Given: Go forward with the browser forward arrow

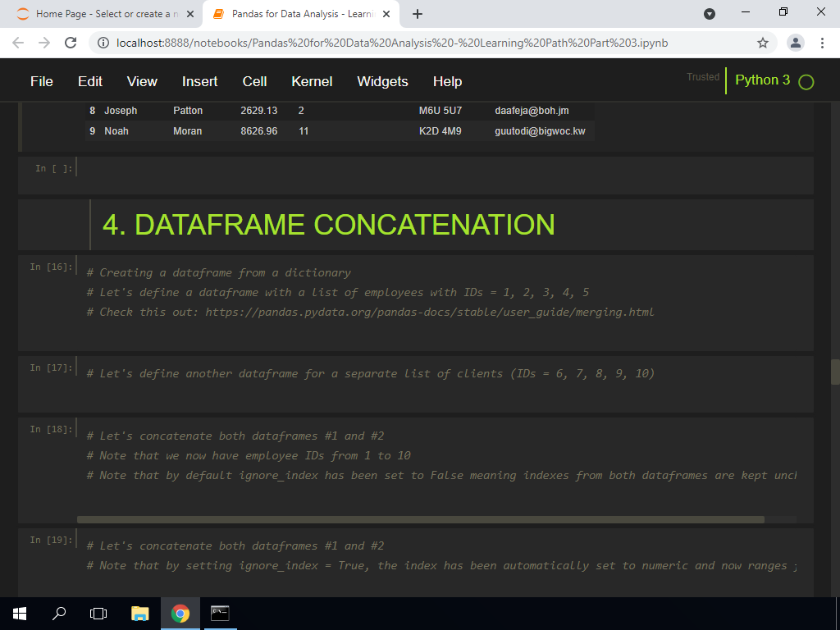Looking at the screenshot, I should [x=44, y=43].
